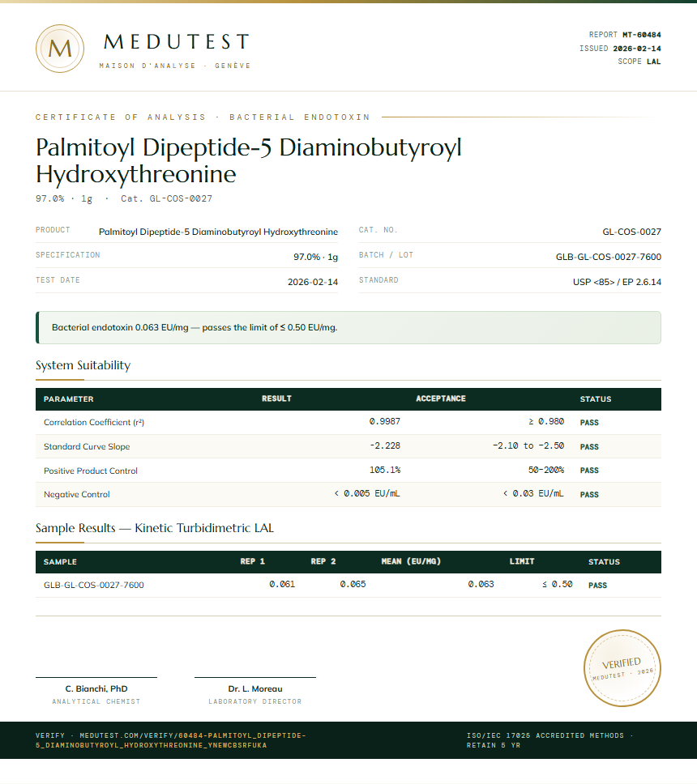Click signatory name Dr. L. Moreau
Image resolution: width=697 pixels, height=784 pixels.
pyautogui.click(x=255, y=688)
